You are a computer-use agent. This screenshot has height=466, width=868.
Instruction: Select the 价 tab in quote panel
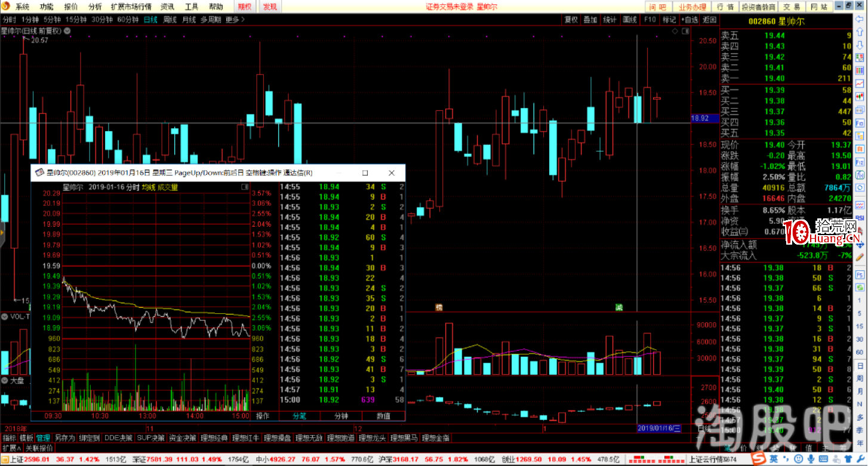(743, 448)
